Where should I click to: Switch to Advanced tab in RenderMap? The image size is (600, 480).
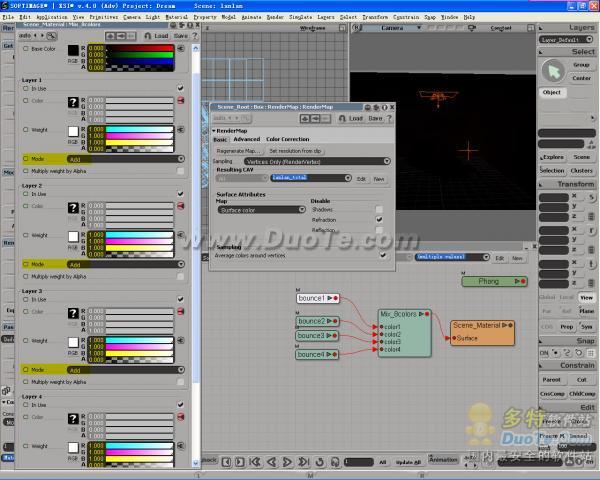(246, 139)
